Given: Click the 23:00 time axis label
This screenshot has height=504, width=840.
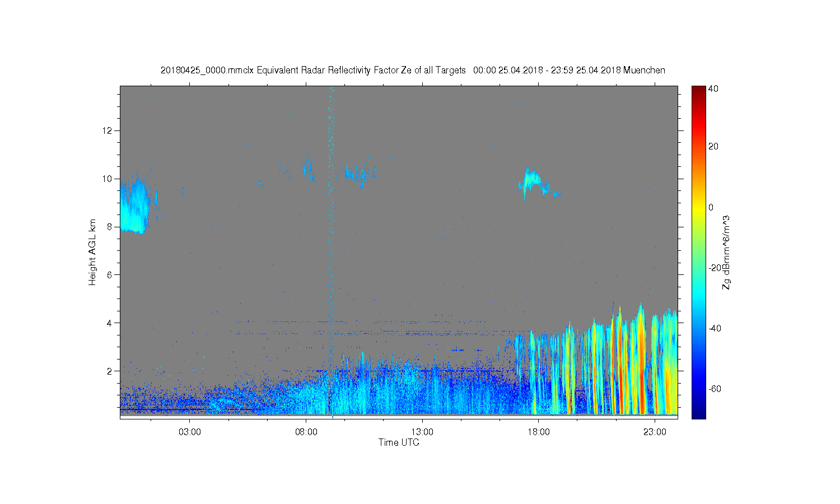Looking at the screenshot, I should click(655, 432).
